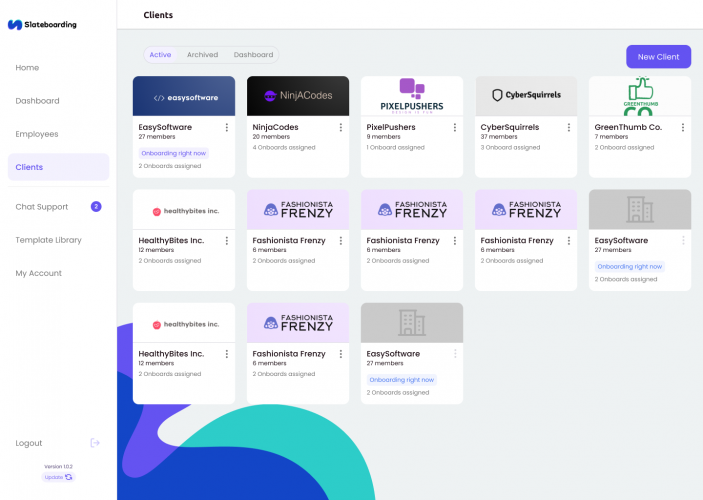Viewport: 703px width, 500px height.
Task: Click the healthybites inc. logo in second row
Action: click(x=184, y=209)
